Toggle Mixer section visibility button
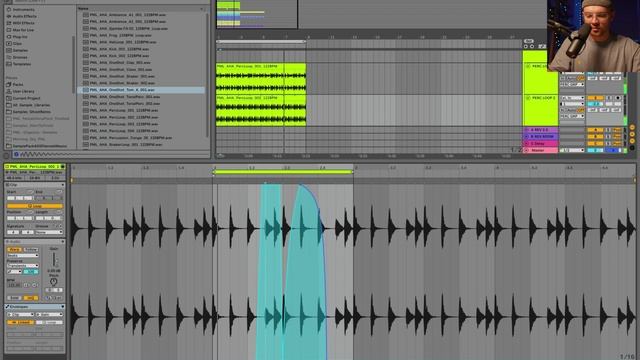640x360 pixels. 632,141
